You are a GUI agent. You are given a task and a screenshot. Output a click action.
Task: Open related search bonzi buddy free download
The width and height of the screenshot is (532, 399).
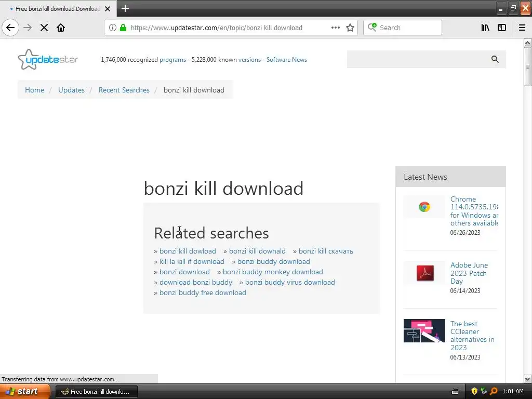203,292
